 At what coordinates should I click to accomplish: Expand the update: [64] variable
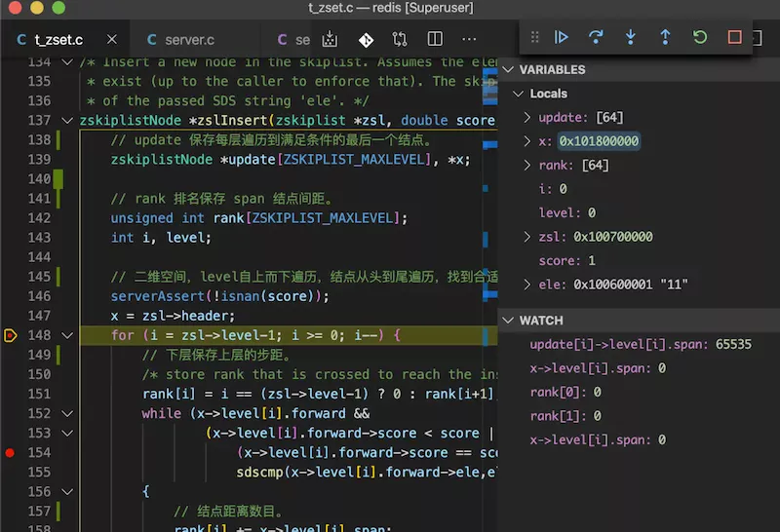tap(527, 117)
